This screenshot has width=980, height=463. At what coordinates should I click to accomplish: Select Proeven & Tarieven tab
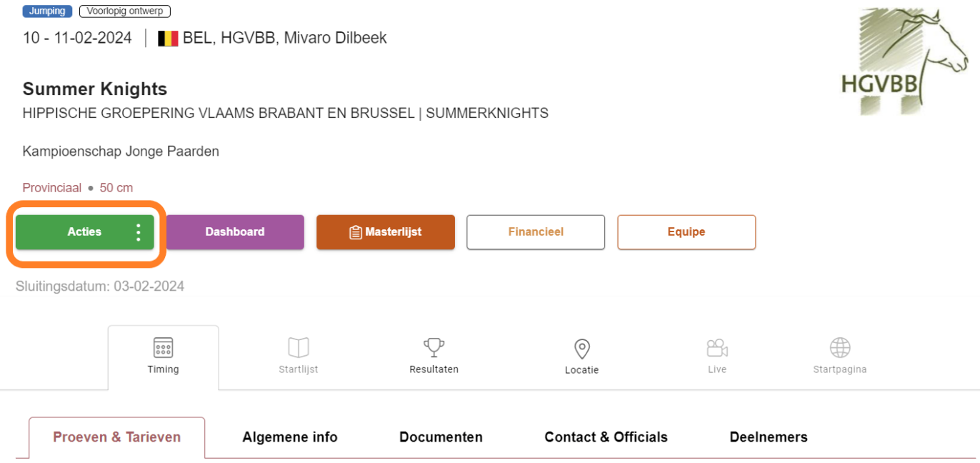click(x=117, y=437)
